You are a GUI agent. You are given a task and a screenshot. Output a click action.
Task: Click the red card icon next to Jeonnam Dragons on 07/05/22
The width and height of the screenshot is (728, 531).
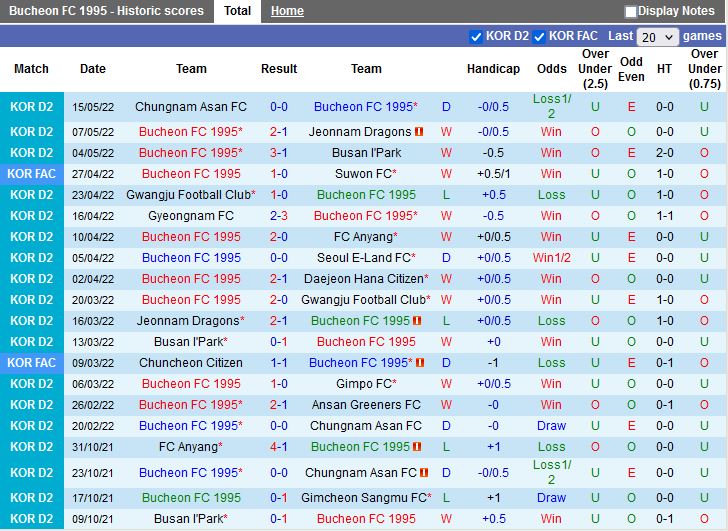pyautogui.click(x=419, y=132)
